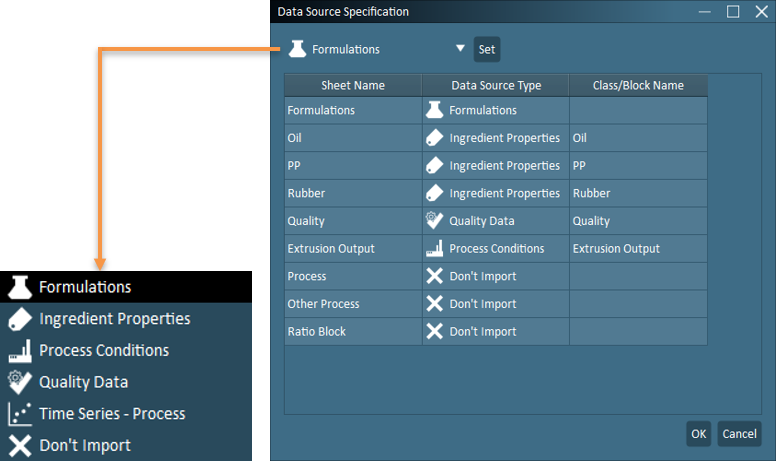Click the 'Rubber' class name cell
Image resolution: width=776 pixels, height=461 pixels.
[638, 193]
